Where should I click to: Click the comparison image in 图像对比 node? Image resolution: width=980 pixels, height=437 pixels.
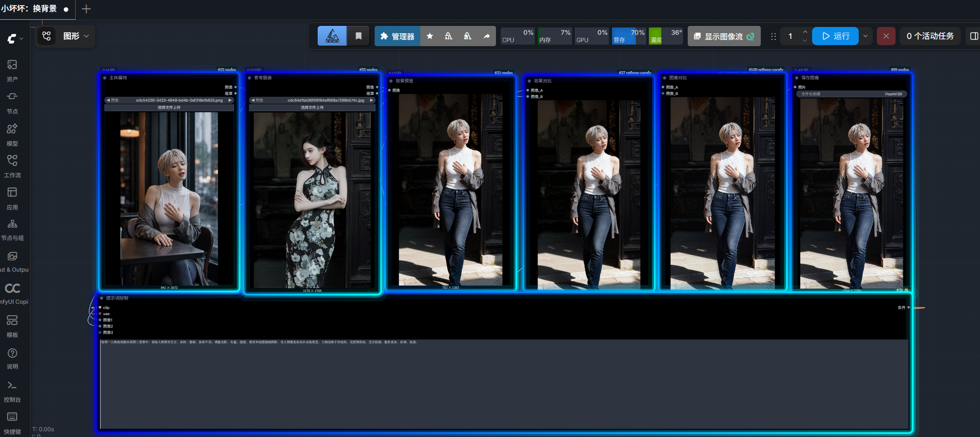click(x=722, y=193)
